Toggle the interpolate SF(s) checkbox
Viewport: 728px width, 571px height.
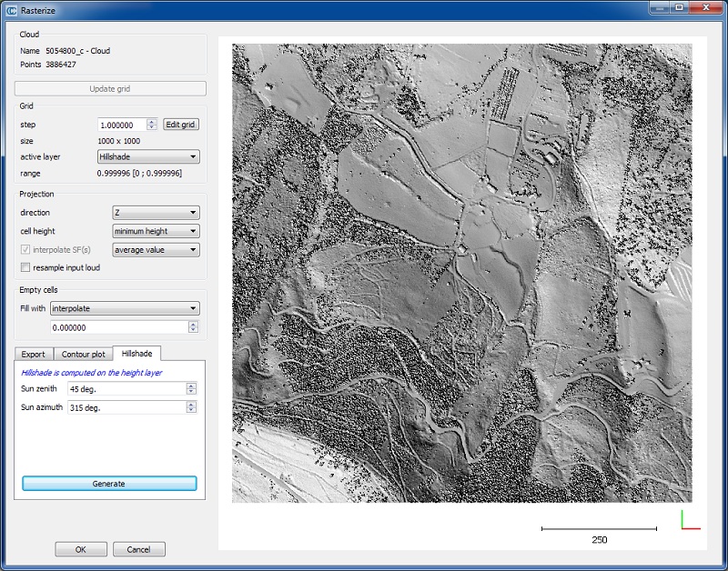pyautogui.click(x=25, y=250)
